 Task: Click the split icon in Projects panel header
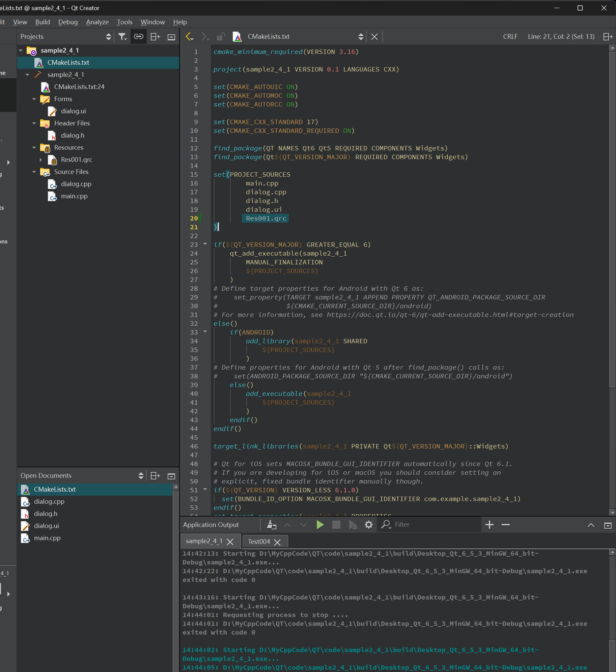[155, 37]
